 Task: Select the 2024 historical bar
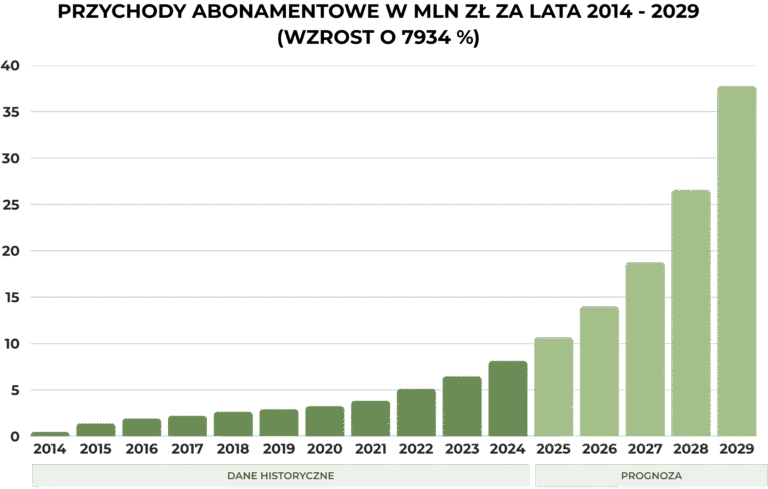point(507,398)
